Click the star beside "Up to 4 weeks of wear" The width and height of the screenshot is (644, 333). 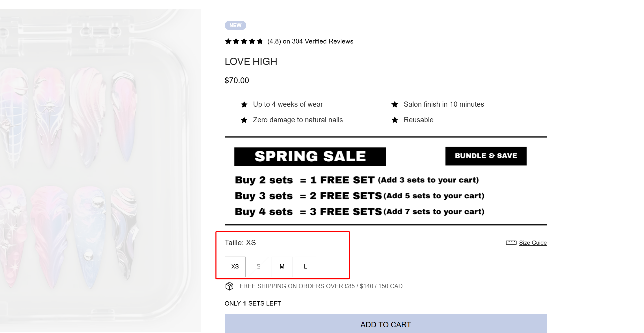point(244,104)
